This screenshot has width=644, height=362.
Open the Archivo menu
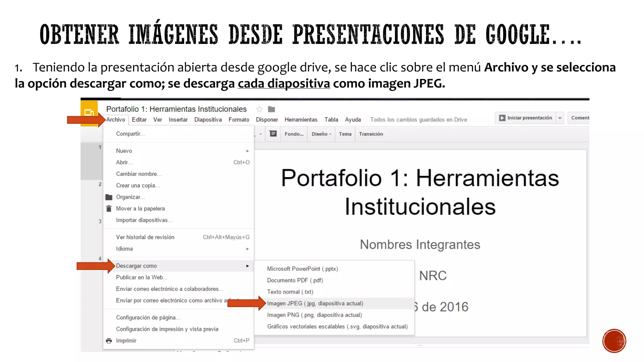pos(116,120)
